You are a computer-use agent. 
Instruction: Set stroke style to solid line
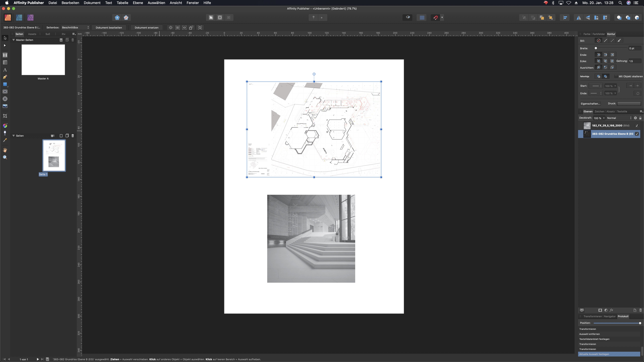tap(606, 40)
